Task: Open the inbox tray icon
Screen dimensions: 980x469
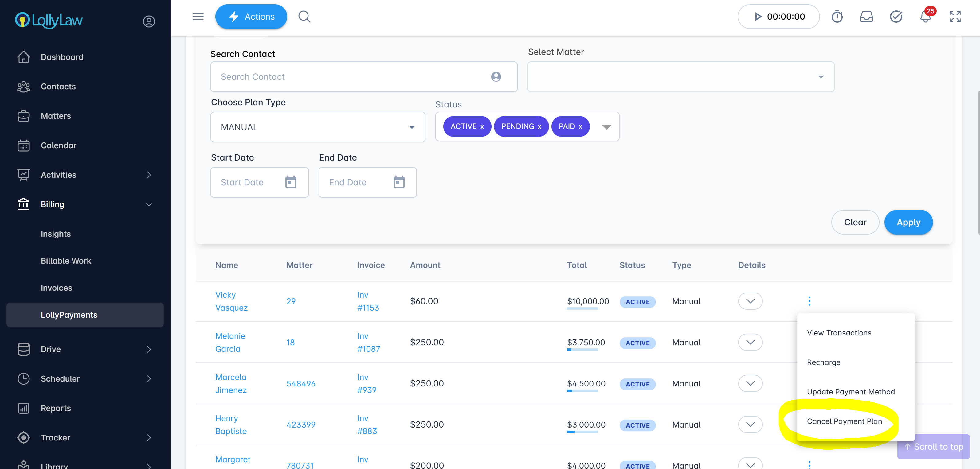Action: (866, 17)
